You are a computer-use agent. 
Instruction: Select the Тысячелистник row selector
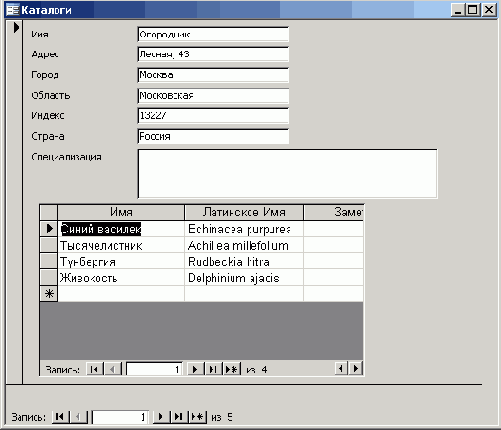click(x=49, y=245)
